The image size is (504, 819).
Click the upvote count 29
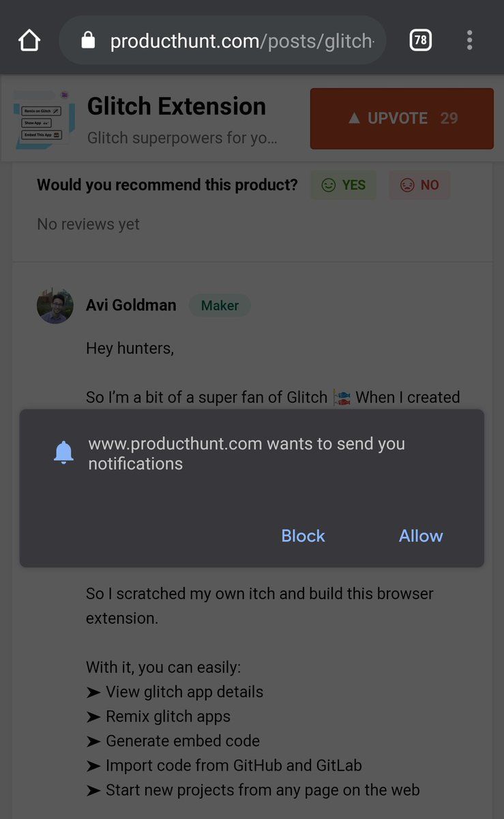449,118
